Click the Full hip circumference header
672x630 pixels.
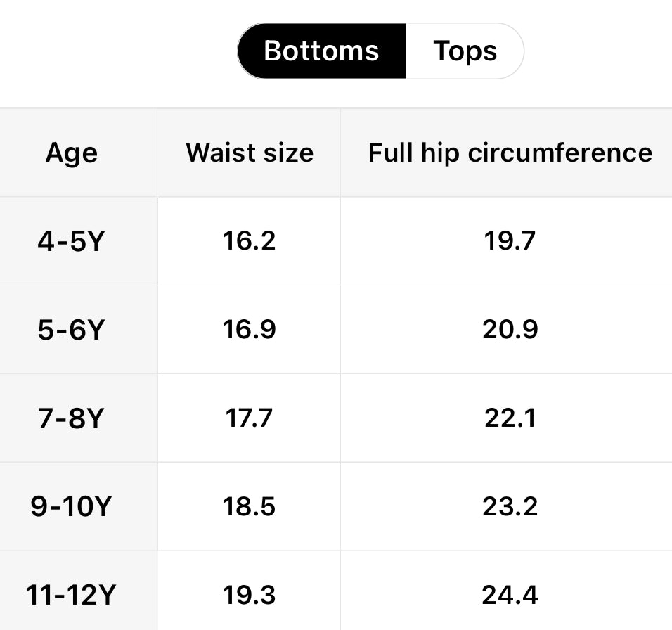pyautogui.click(x=510, y=153)
